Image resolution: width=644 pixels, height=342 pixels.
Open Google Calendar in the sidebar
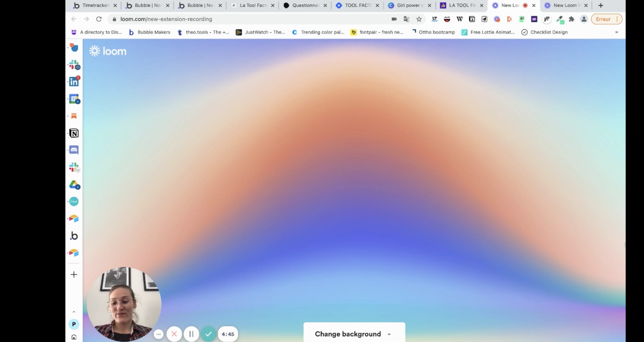point(74,99)
